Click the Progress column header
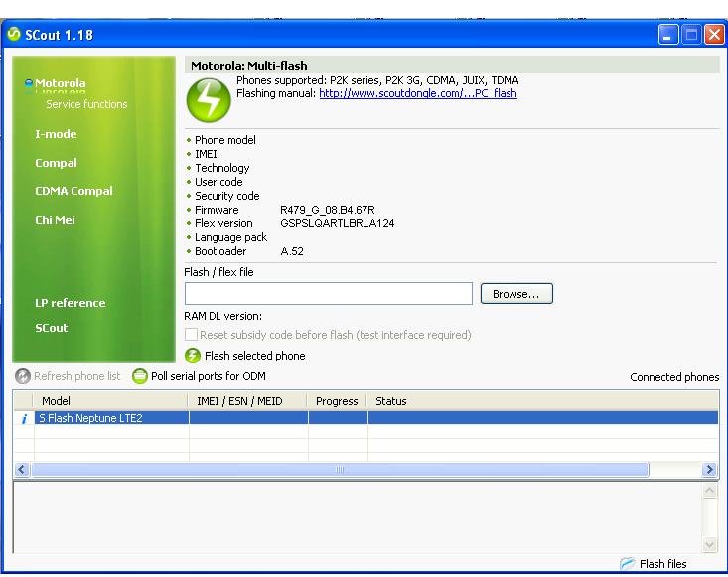This screenshot has height=577, width=728. [x=337, y=401]
